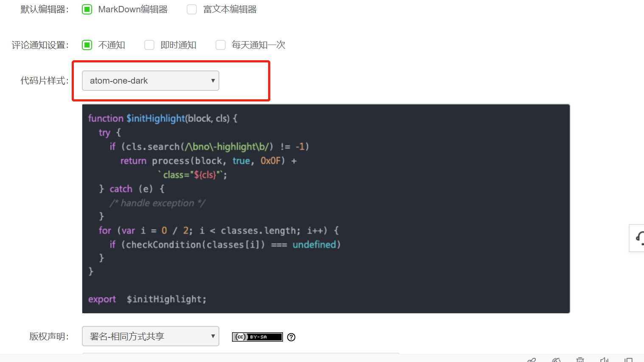Choose 即时通知 for comment notifications

(x=149, y=45)
